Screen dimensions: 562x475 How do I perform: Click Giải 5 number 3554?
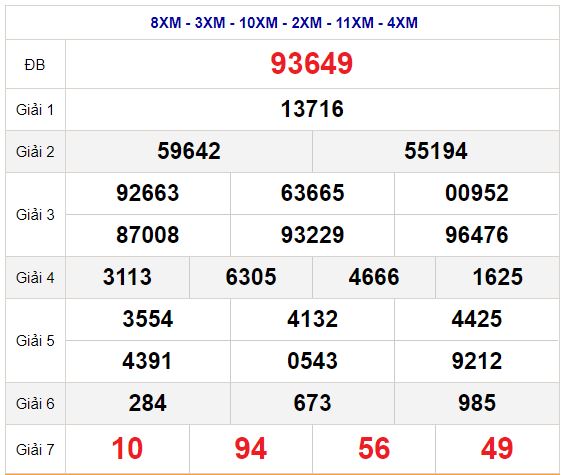click(148, 319)
